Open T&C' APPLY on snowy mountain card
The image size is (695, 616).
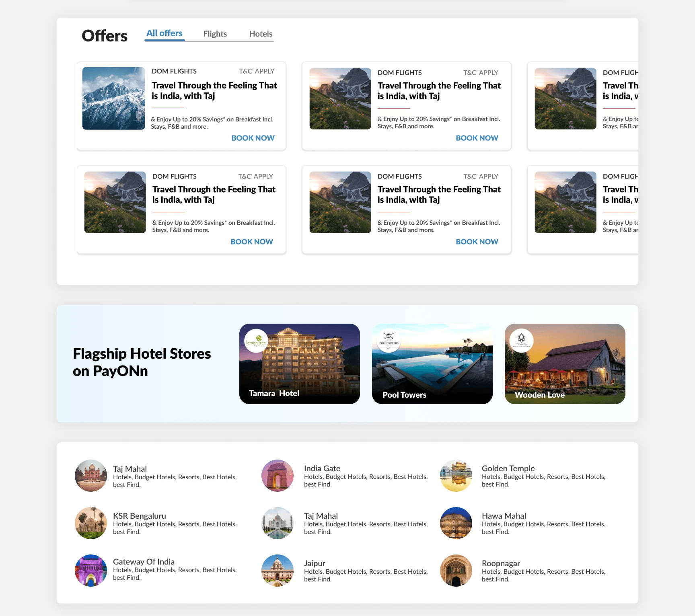(257, 71)
